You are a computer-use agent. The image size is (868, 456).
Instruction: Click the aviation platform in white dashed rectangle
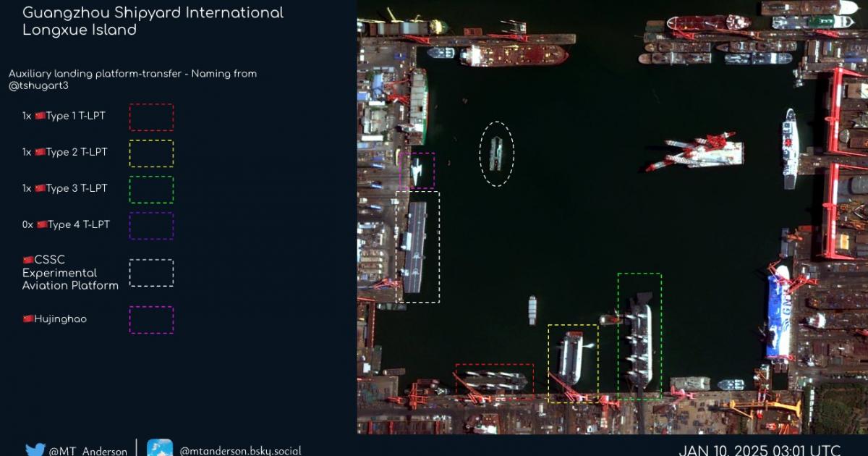tap(415, 246)
